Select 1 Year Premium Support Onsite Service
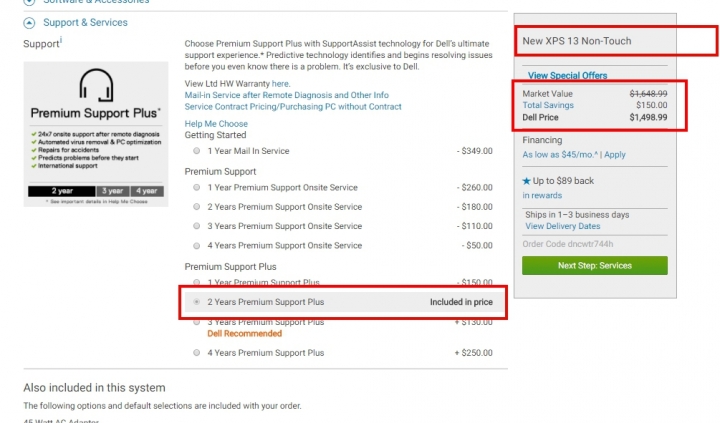This screenshot has width=720, height=423. pos(197,187)
